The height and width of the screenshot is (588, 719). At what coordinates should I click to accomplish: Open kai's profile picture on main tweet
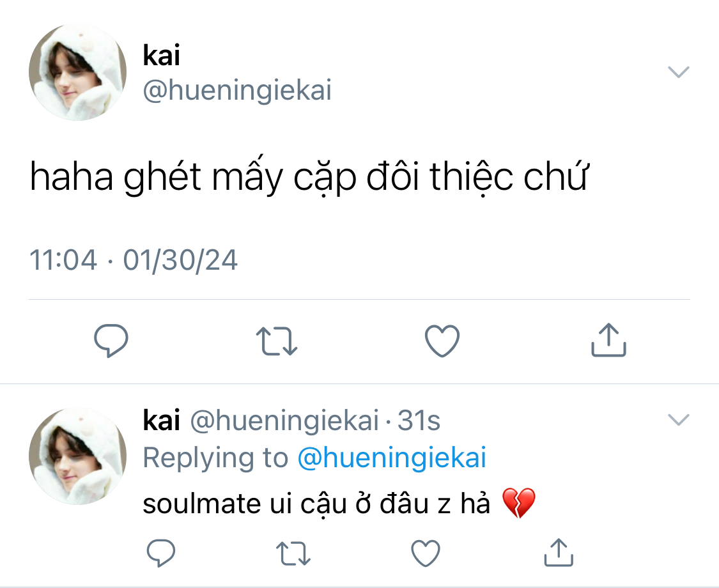point(78,72)
